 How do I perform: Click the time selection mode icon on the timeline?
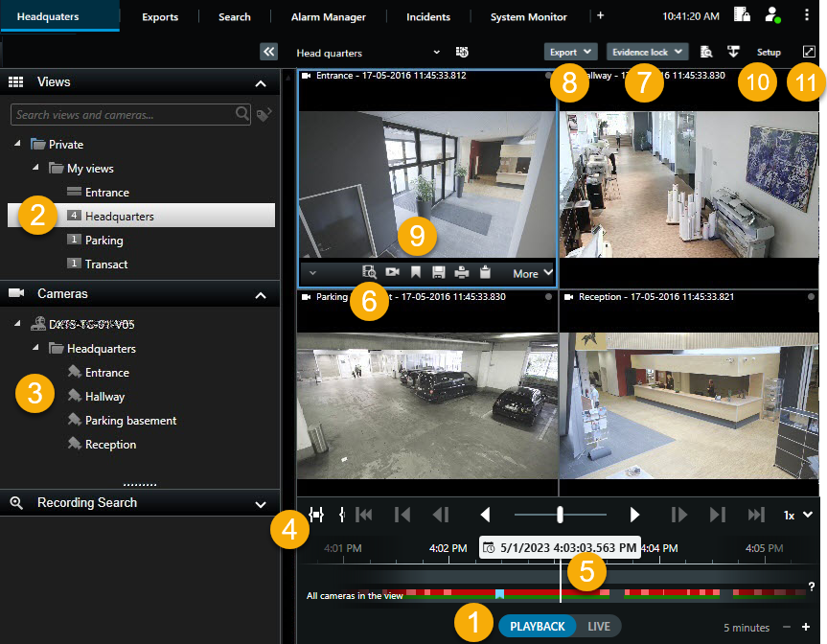(x=318, y=515)
